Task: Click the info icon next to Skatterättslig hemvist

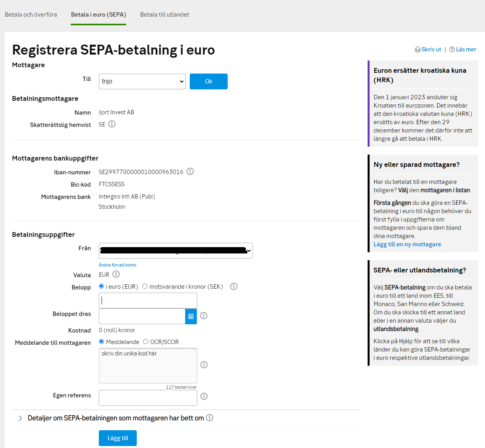Action: tap(112, 124)
